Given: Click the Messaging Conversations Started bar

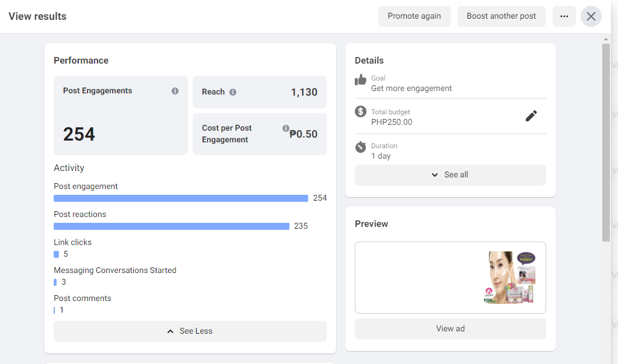Looking at the screenshot, I should click(55, 282).
